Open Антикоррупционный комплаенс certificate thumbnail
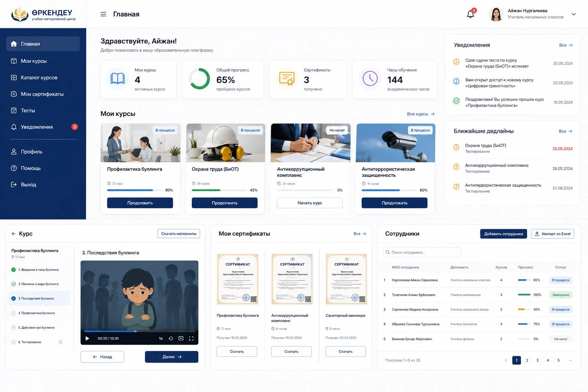Image resolution: width=588 pixels, height=392 pixels. point(292,279)
